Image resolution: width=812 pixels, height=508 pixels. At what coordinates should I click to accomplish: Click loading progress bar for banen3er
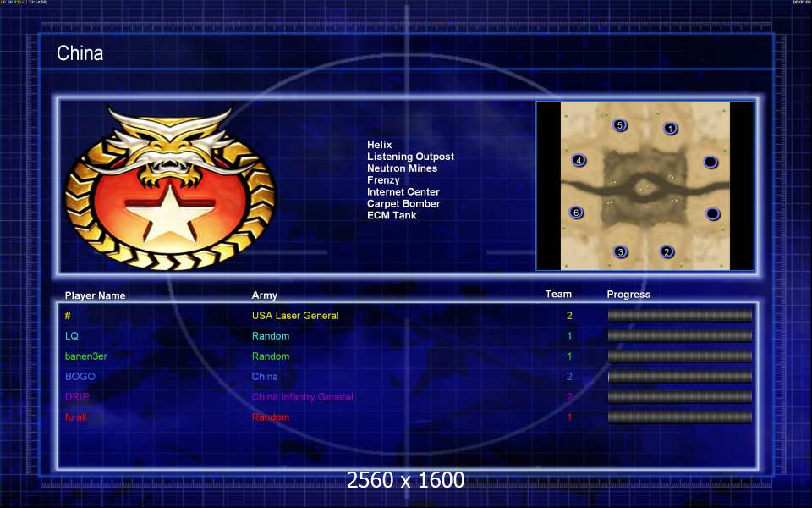point(679,356)
